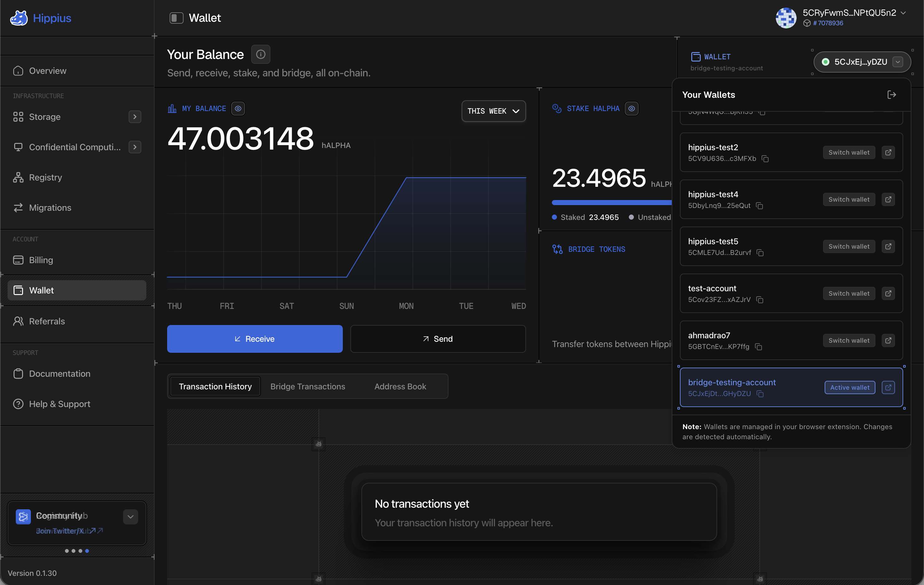
Task: Switch wallet to hippius-test4
Action: click(x=849, y=199)
